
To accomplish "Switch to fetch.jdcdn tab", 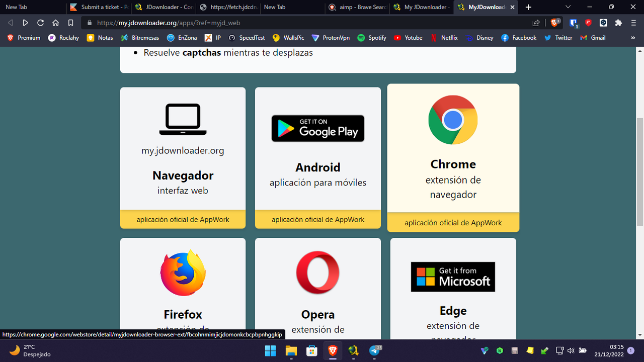I will (228, 7).
